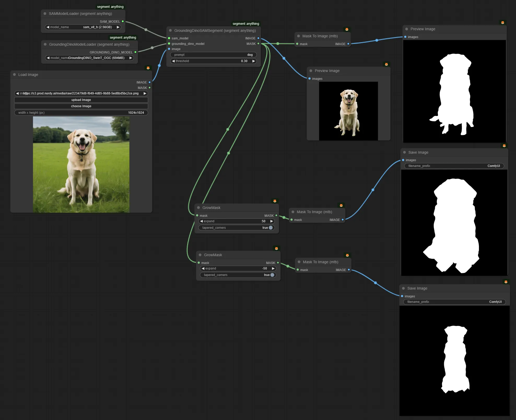Click fox badge on bottom Save Image node
The width and height of the screenshot is (516, 420).
[506, 282]
